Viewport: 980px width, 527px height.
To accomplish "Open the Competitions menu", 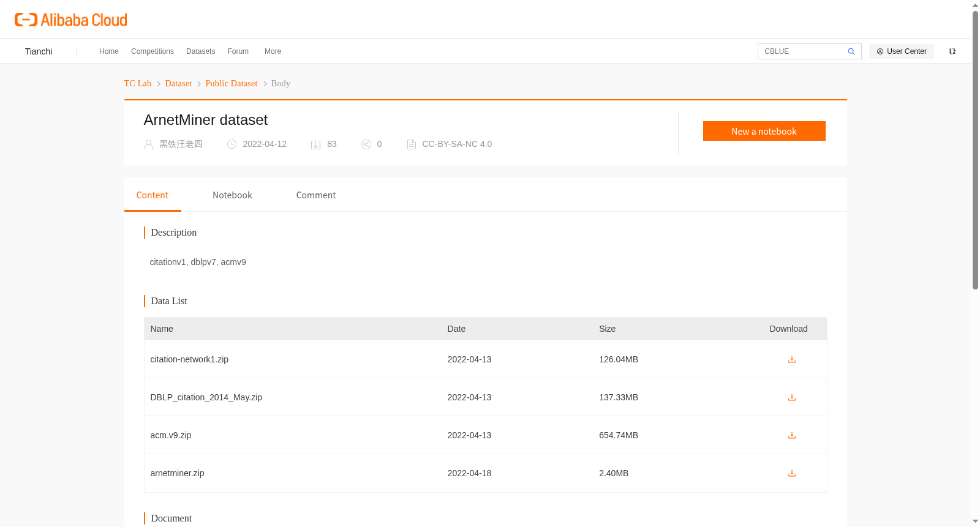I will tap(153, 51).
